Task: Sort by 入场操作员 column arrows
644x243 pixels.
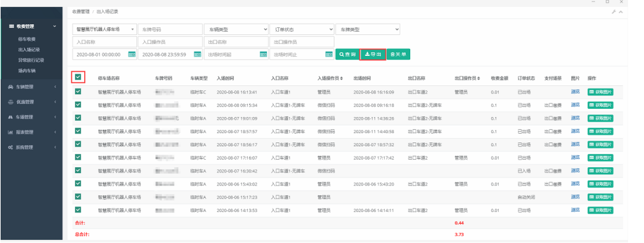Action: 342,78
